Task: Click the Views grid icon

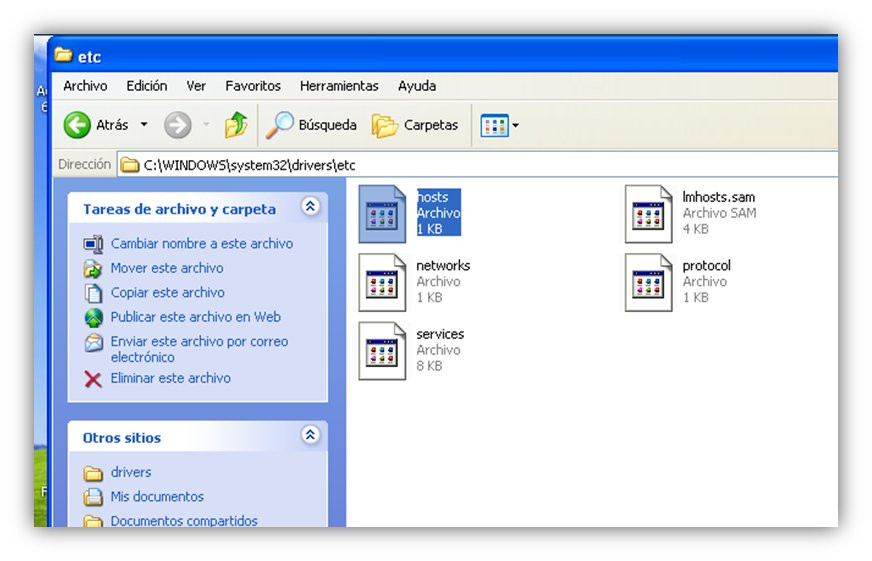Action: [494, 125]
